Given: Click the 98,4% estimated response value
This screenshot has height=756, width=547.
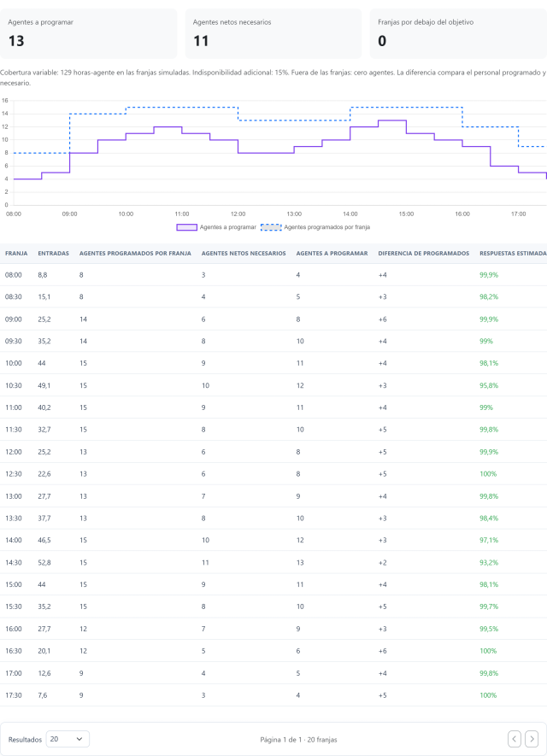Looking at the screenshot, I should (489, 518).
